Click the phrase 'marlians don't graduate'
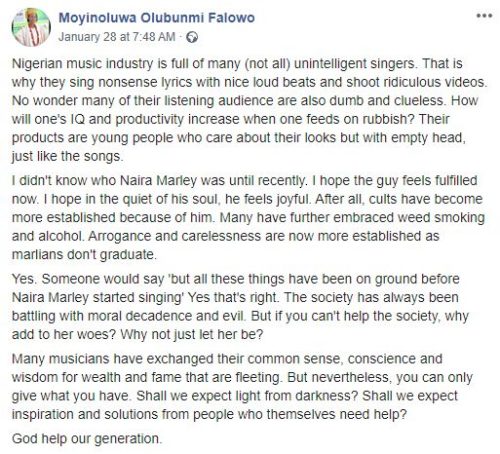The image size is (500, 454). pos(83,255)
